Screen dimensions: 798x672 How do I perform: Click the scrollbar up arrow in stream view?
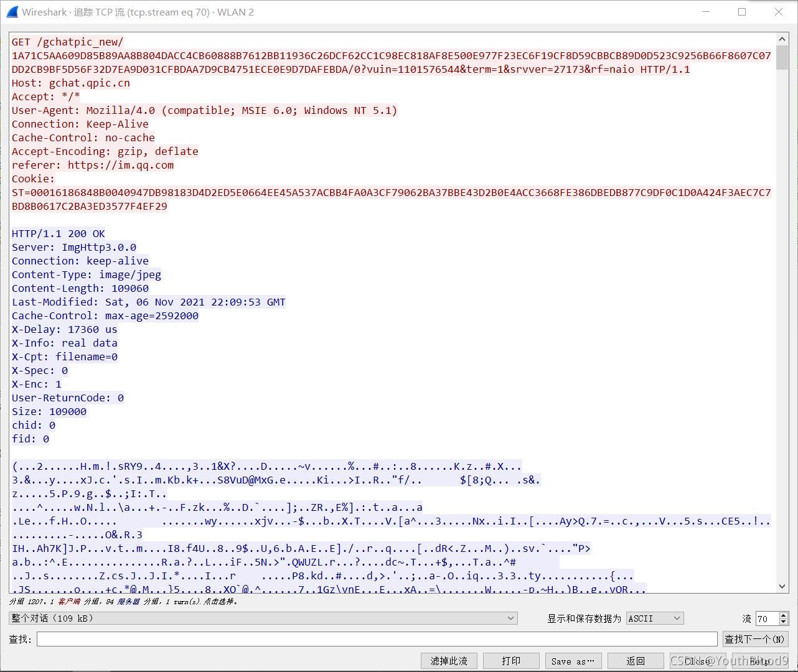(x=783, y=40)
